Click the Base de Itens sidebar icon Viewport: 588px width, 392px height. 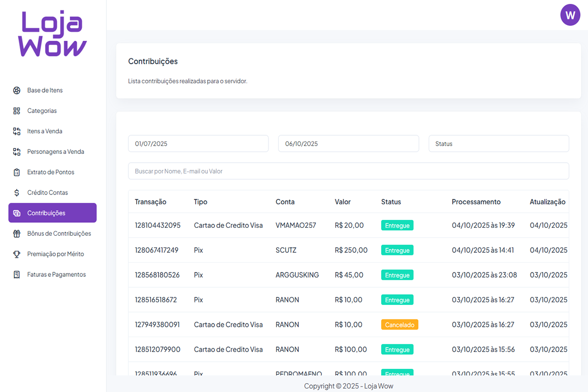17,90
